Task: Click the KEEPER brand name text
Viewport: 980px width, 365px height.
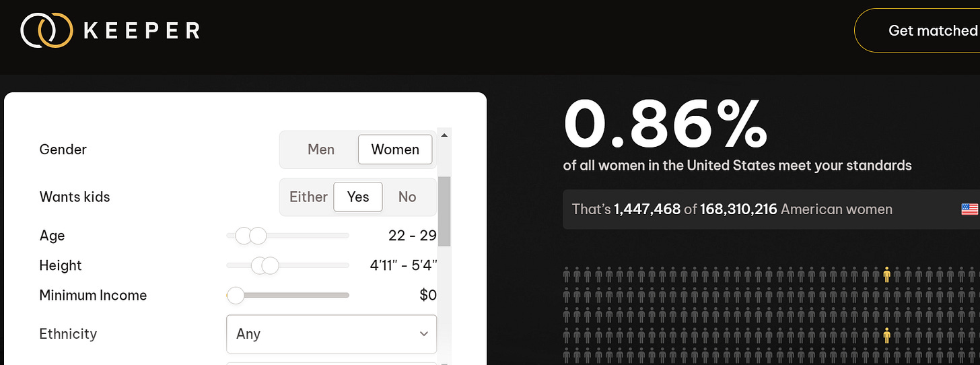Action: click(x=141, y=31)
